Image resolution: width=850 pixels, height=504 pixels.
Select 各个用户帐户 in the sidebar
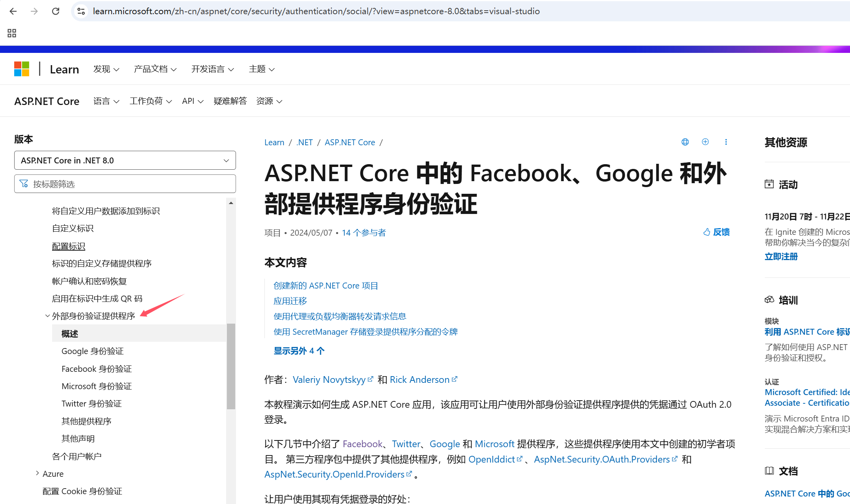(77, 456)
